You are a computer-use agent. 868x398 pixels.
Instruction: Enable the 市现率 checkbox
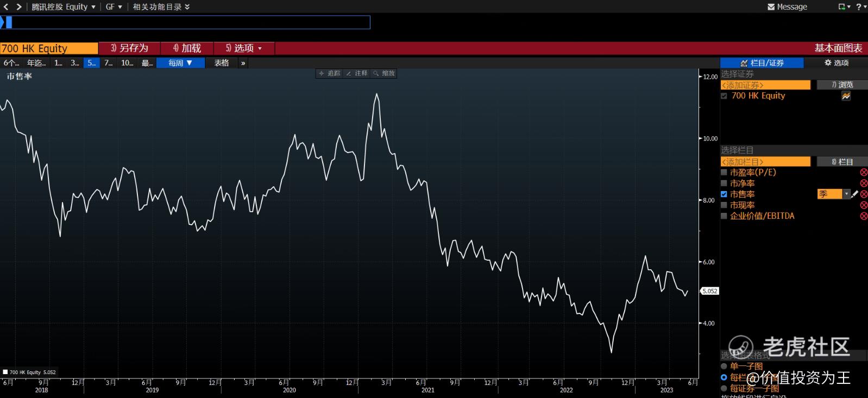[x=724, y=205]
